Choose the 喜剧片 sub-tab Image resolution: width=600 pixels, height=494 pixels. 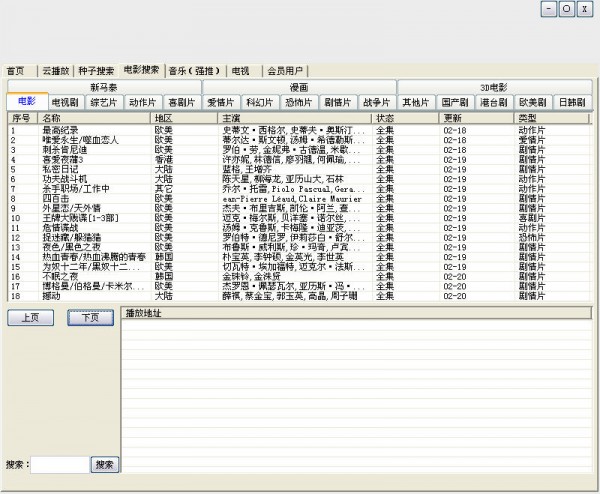point(182,103)
